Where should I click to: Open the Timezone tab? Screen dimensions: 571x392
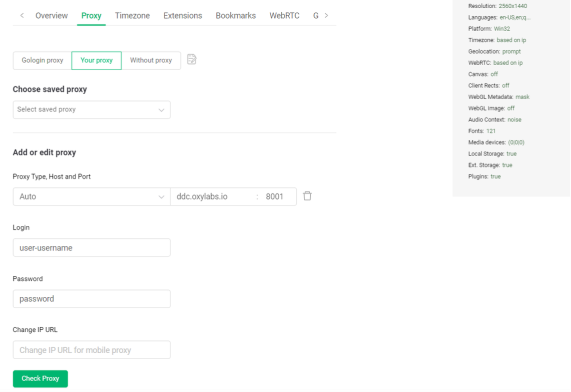[x=132, y=15]
